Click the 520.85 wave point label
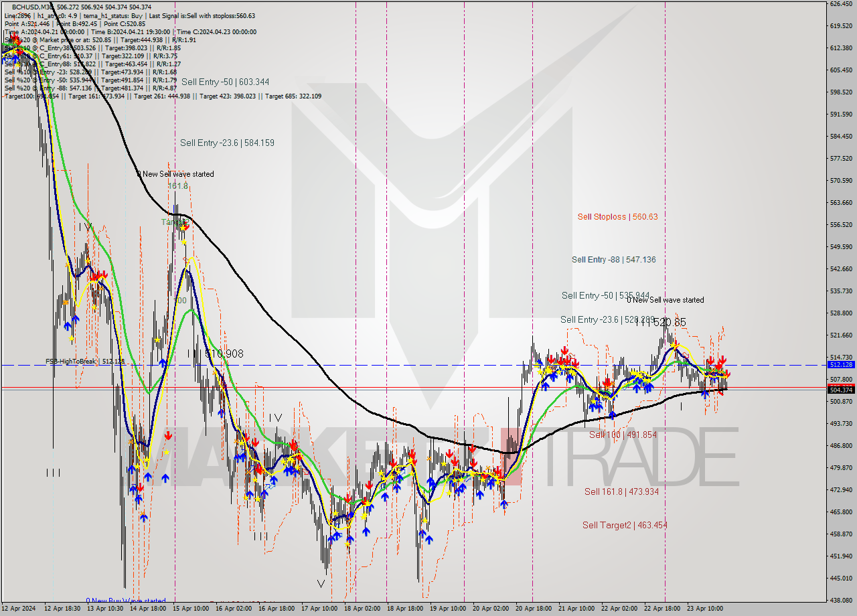This screenshot has width=857, height=616. [670, 322]
